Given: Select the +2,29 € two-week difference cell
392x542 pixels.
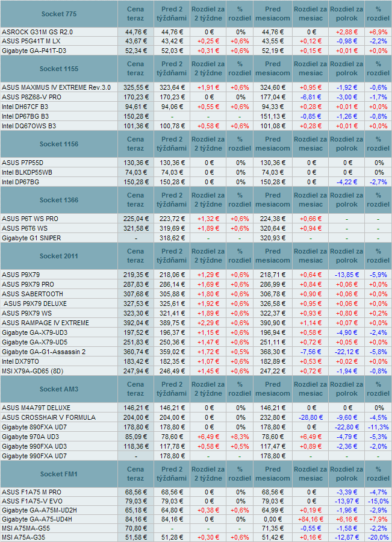Looking at the screenshot, I should 208,323.
